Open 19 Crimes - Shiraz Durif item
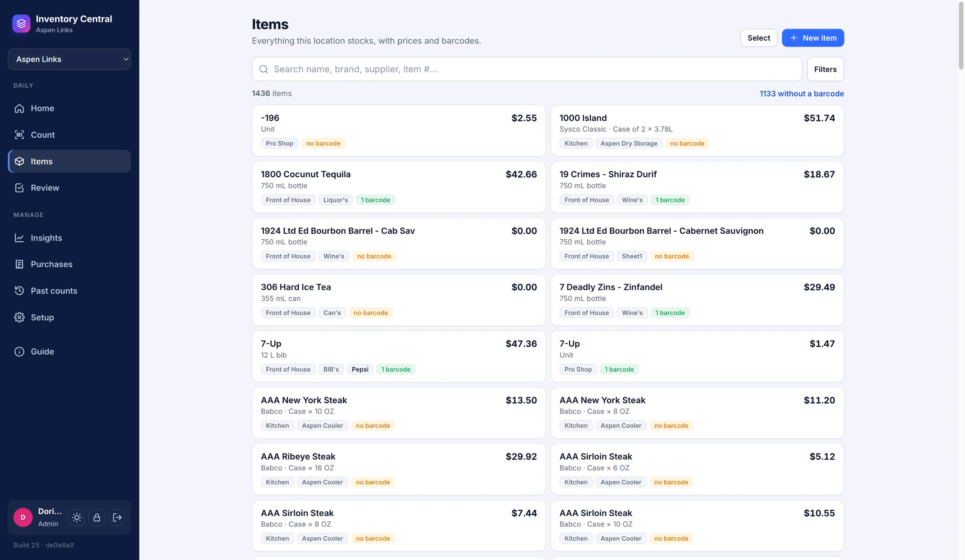 tap(697, 187)
